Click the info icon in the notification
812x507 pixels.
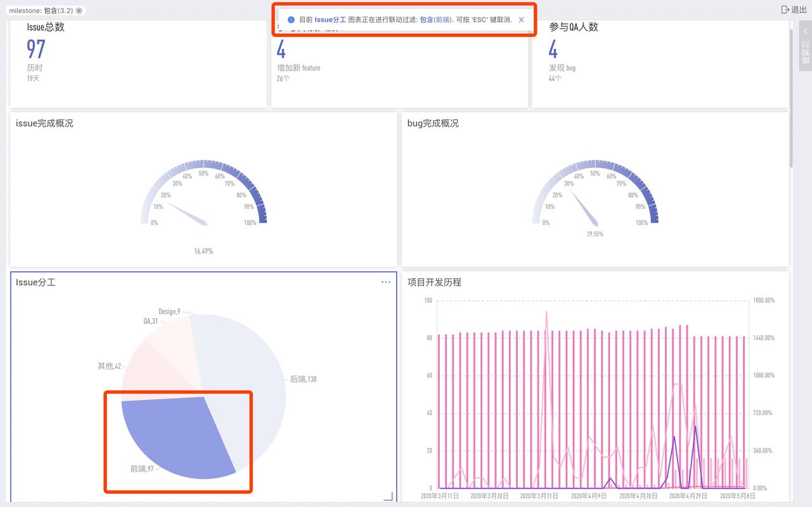[291, 20]
